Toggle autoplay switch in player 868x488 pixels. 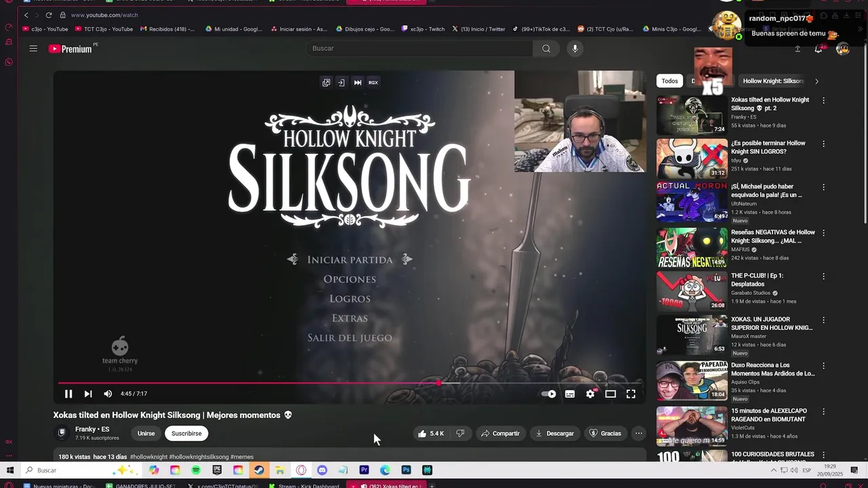point(549,394)
